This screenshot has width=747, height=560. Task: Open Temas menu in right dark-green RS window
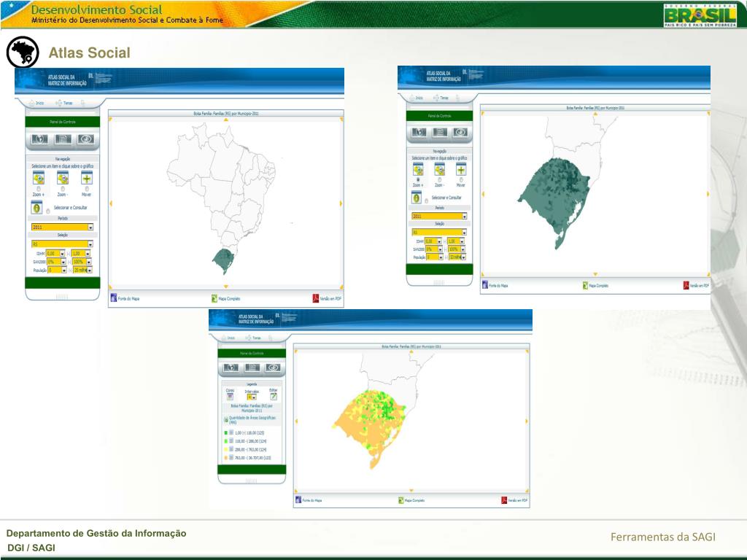tap(441, 98)
